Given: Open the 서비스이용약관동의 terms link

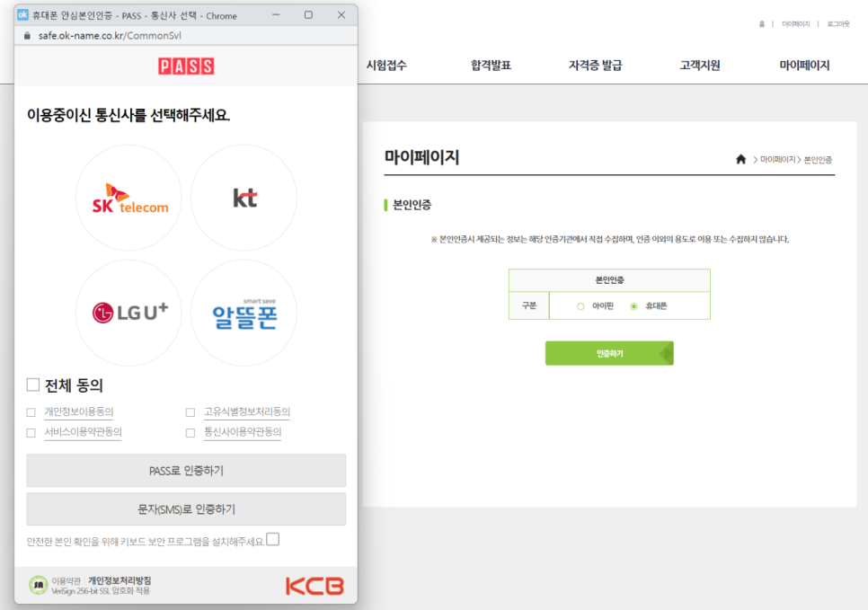Looking at the screenshot, I should [83, 432].
